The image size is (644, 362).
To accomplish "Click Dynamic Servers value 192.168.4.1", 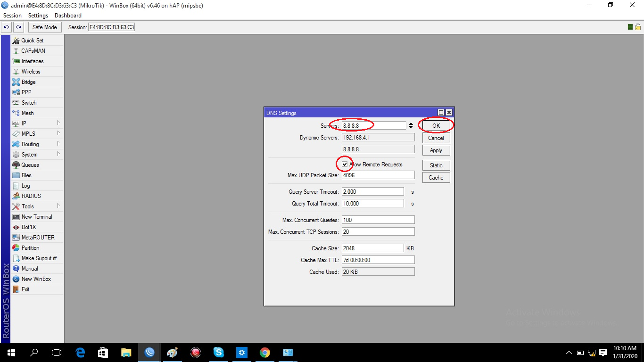I will [x=378, y=138].
